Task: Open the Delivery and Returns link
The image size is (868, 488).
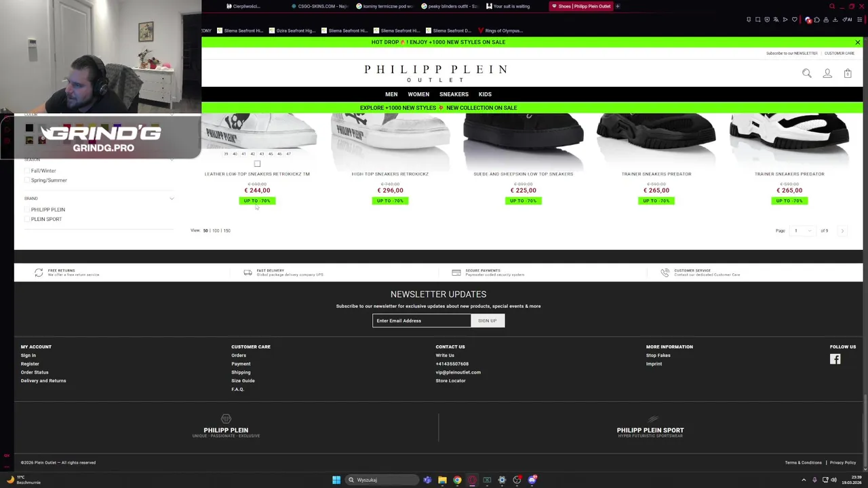Action: pyautogui.click(x=43, y=381)
